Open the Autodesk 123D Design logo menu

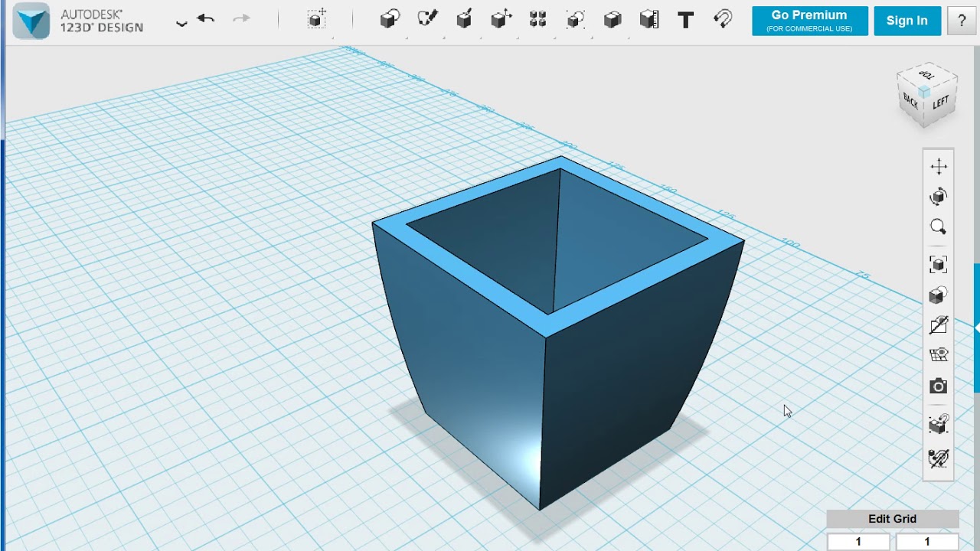click(x=31, y=21)
